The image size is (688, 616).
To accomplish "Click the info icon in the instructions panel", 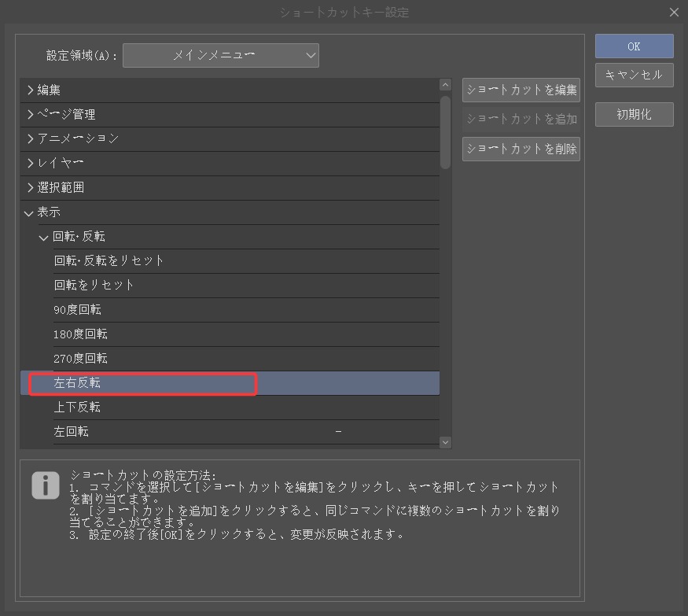I will point(45,485).
